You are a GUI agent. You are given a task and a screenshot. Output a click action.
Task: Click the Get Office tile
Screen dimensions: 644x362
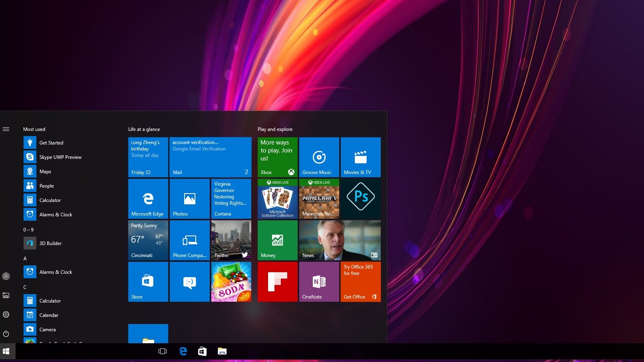pos(361,282)
